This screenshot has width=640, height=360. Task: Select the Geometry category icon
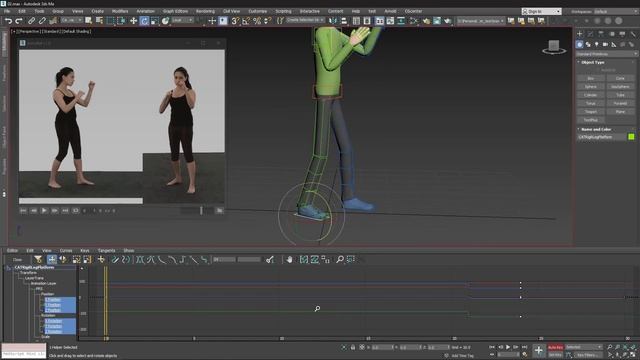pyautogui.click(x=580, y=44)
